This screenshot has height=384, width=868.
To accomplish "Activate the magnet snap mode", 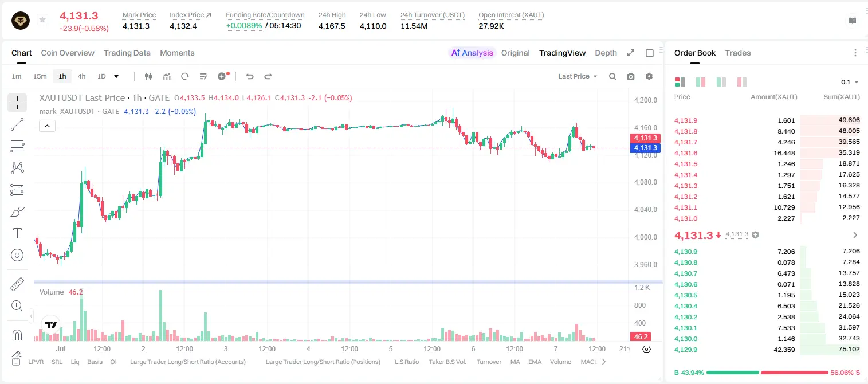I will (17, 335).
